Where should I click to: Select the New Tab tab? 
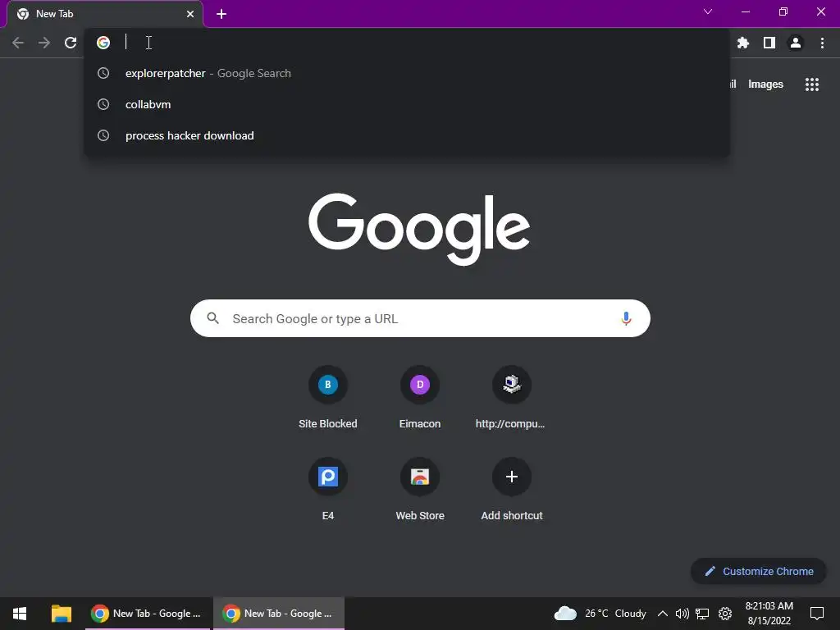104,14
